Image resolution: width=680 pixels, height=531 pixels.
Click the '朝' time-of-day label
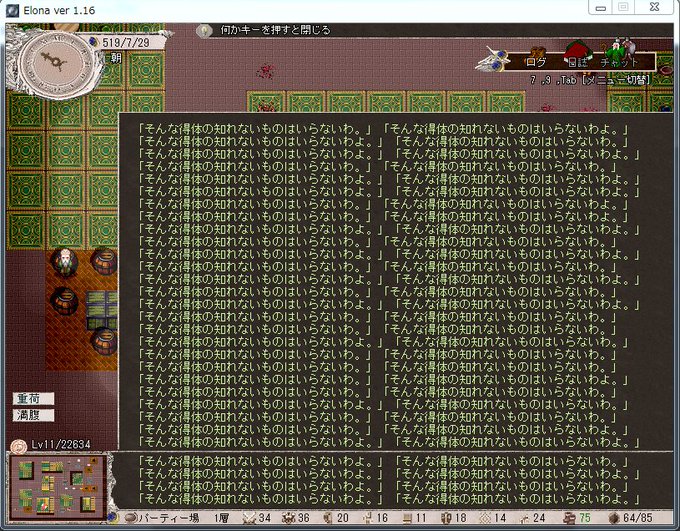[x=115, y=58]
